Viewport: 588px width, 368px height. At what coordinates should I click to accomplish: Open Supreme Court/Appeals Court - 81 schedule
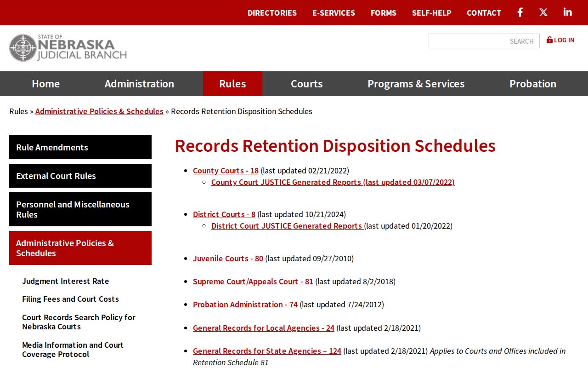253,282
